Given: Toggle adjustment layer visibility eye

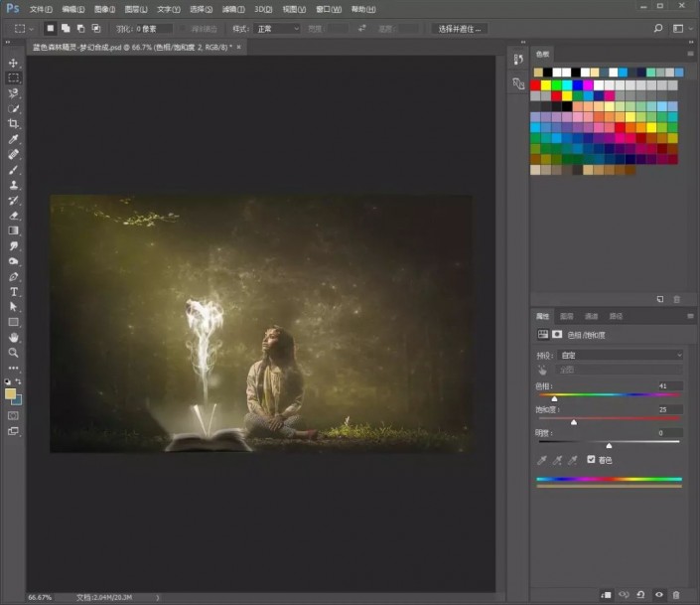Looking at the screenshot, I should [659, 595].
